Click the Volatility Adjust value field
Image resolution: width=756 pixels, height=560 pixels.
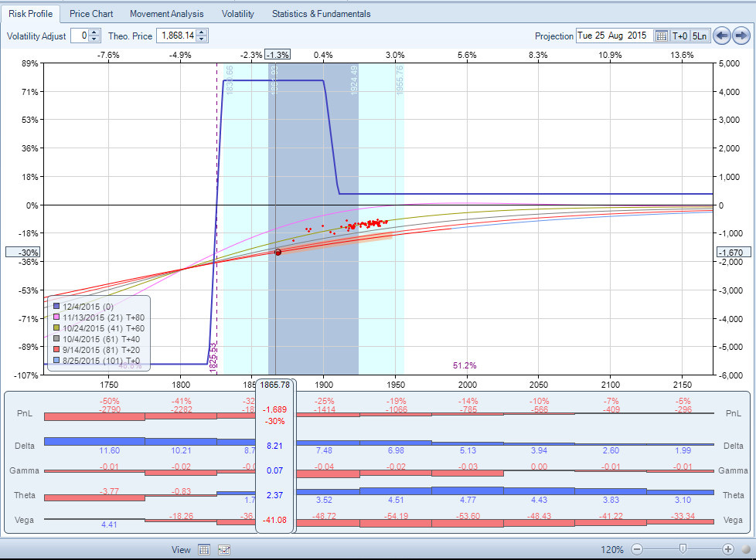click(x=80, y=36)
